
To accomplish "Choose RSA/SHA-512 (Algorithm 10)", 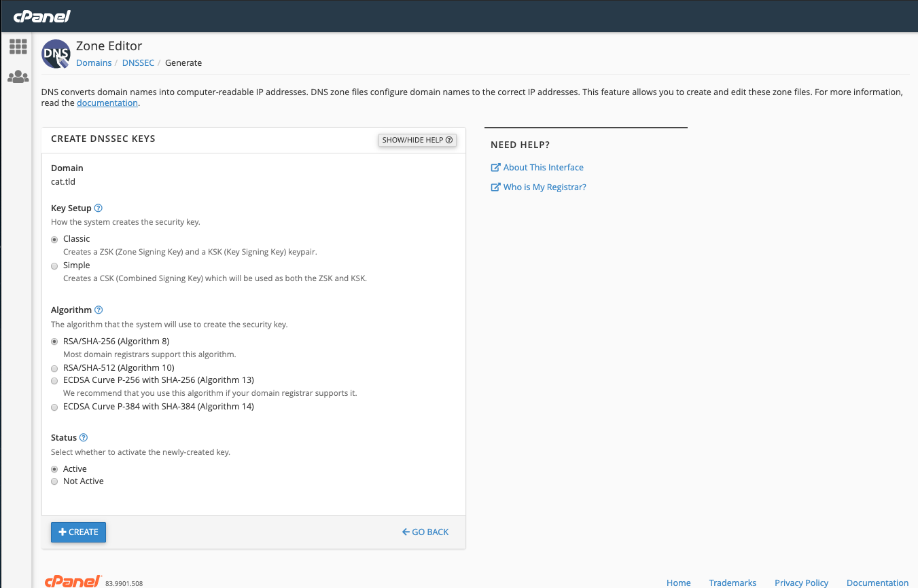I will click(x=54, y=369).
